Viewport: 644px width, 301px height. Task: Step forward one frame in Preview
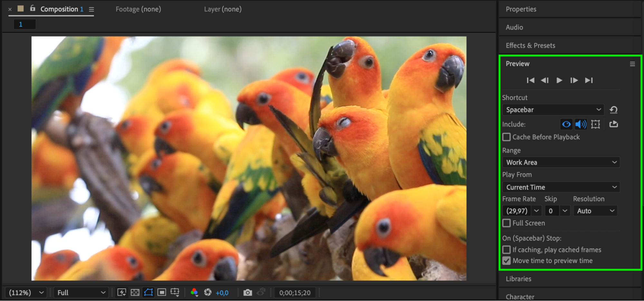[x=574, y=80]
